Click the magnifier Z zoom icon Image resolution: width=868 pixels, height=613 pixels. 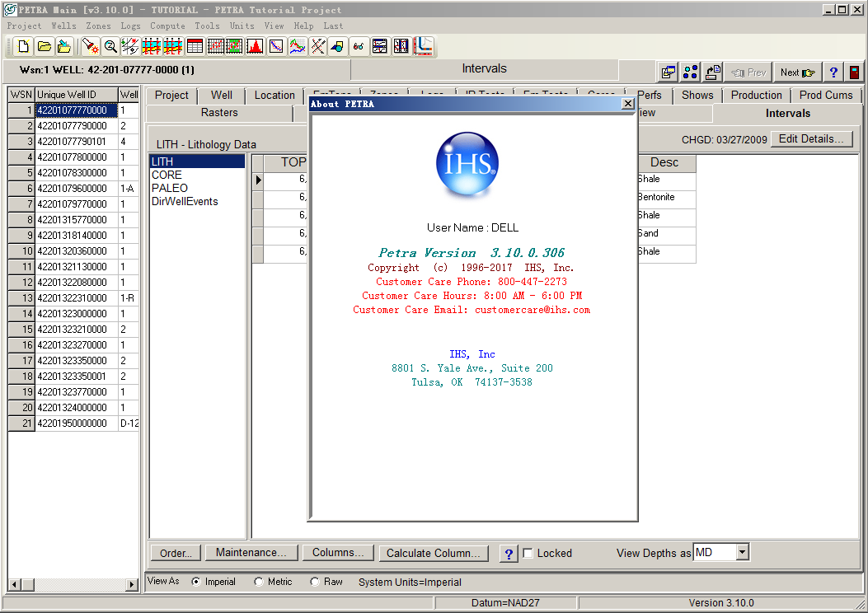110,46
